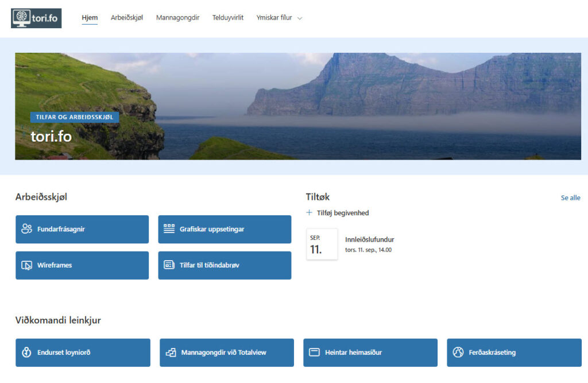Screen dimensions: 588x383
Task: Click the globe icon on Ferðaskráseting
Action: 458,353
